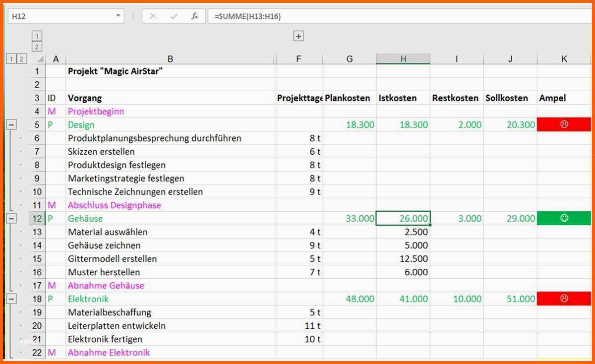Click red Ampel cell in Design row

click(x=564, y=125)
